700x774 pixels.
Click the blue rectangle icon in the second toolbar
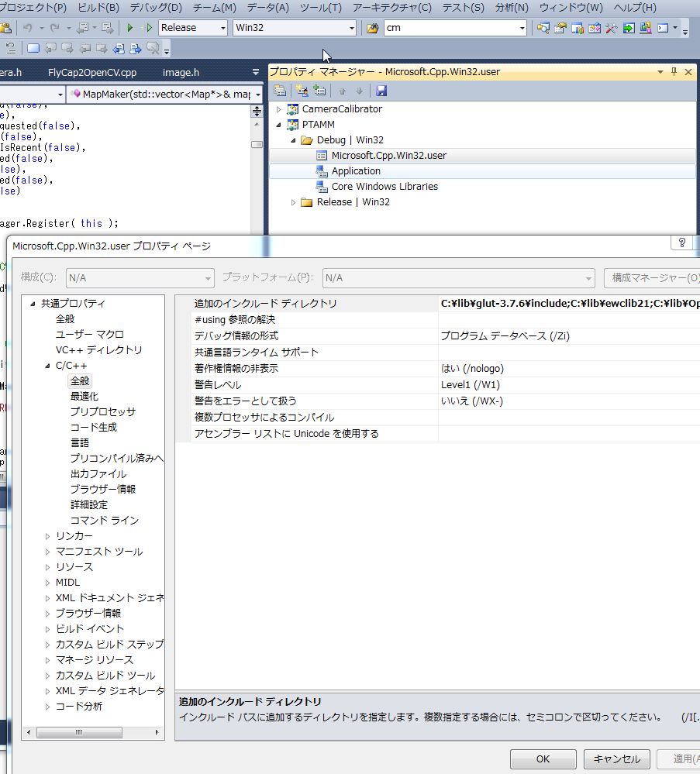tap(33, 48)
